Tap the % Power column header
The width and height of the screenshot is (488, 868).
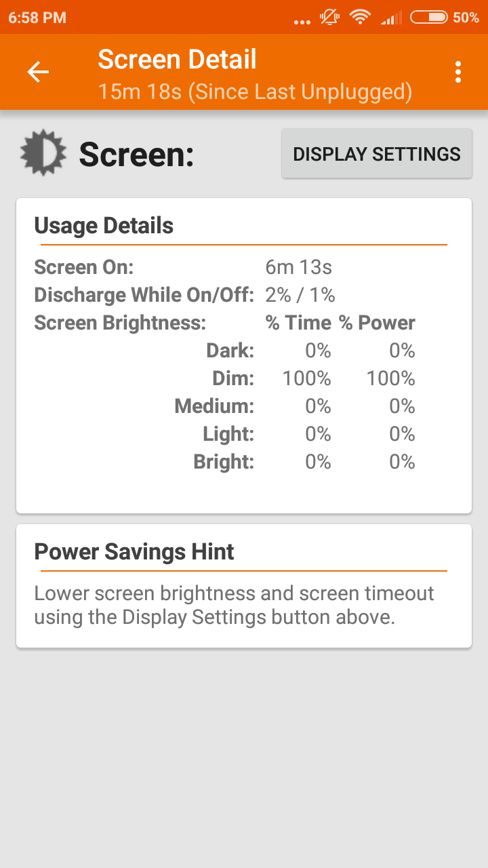coord(377,323)
